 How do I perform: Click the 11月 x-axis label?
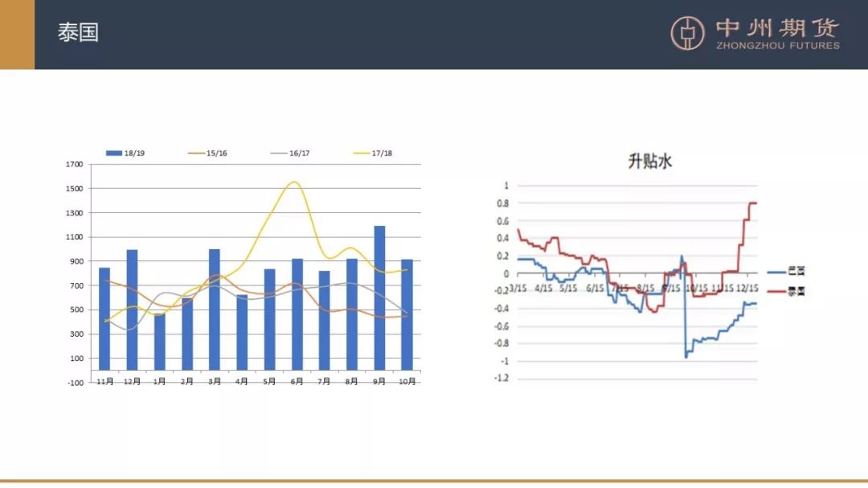click(104, 382)
